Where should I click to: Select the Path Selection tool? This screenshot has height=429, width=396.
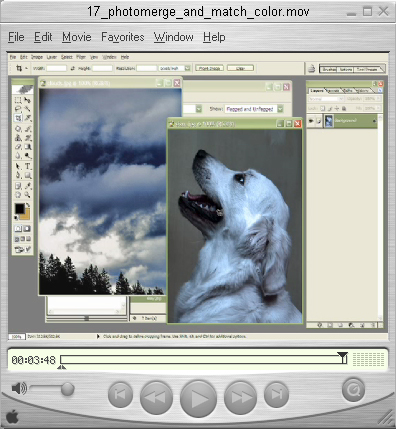(18, 166)
